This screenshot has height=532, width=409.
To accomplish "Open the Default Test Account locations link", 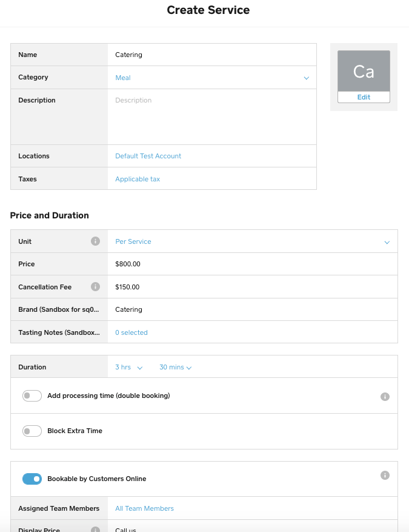I will pos(148,156).
